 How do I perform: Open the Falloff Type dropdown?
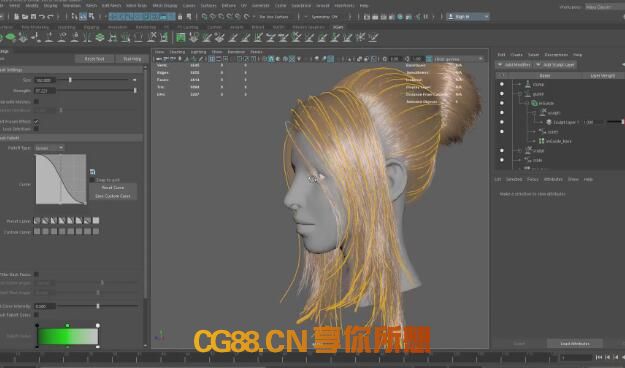click(49, 148)
